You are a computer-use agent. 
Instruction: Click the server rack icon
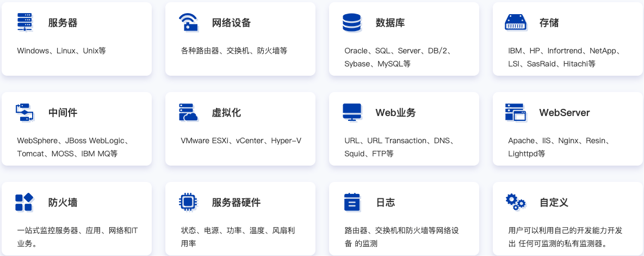pyautogui.click(x=24, y=22)
